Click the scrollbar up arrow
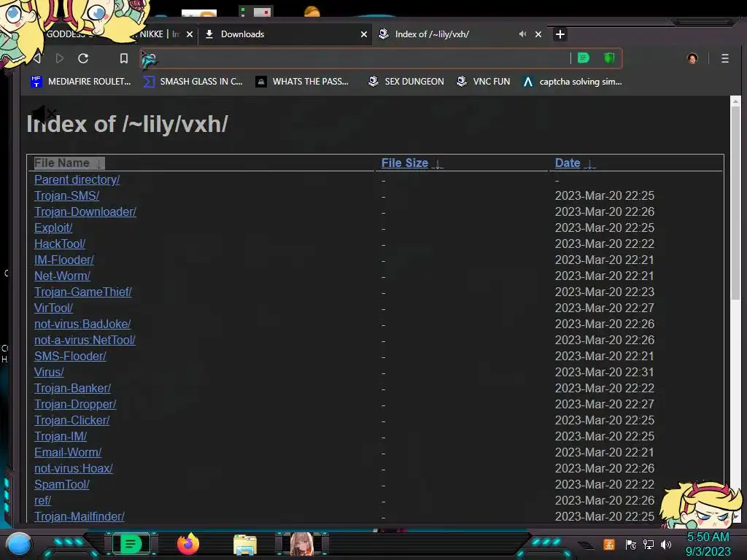This screenshot has height=560, width=747. pyautogui.click(x=735, y=101)
